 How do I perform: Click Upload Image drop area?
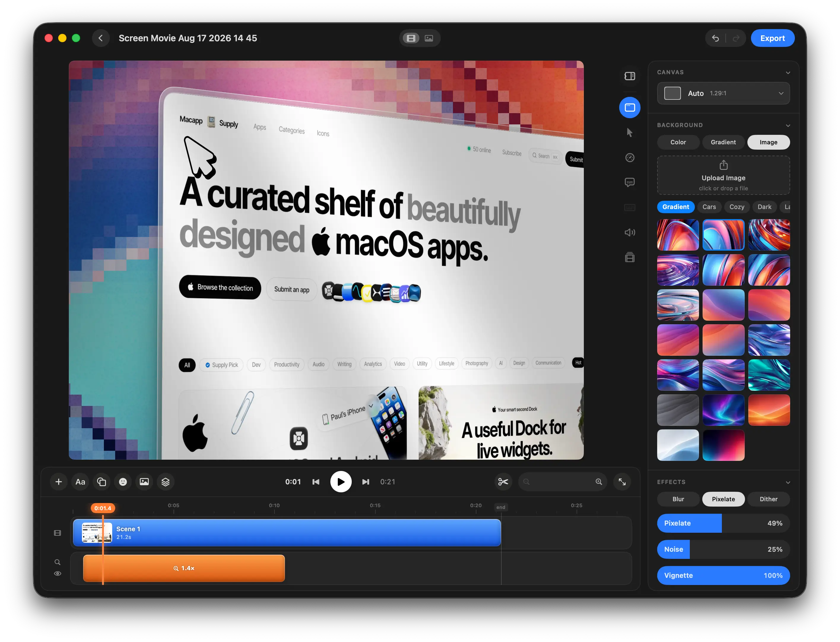coord(723,175)
